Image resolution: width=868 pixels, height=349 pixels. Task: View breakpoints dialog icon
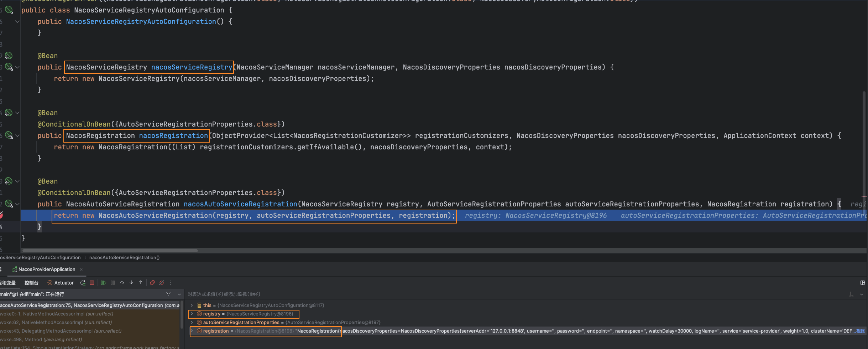pos(152,283)
